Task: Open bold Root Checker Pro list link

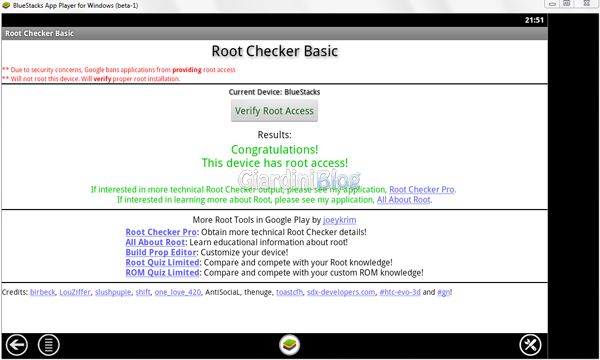Action: click(161, 232)
